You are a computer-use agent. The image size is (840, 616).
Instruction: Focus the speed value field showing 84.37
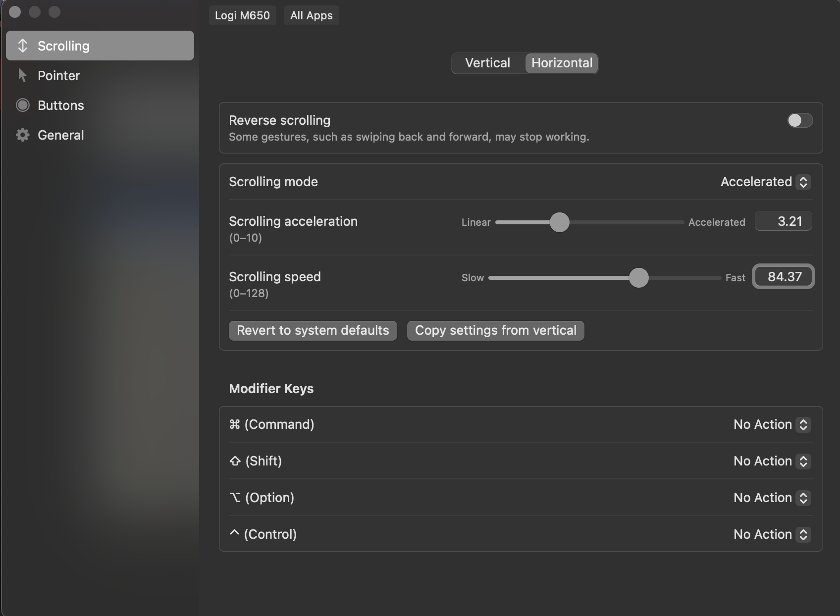[x=784, y=277]
